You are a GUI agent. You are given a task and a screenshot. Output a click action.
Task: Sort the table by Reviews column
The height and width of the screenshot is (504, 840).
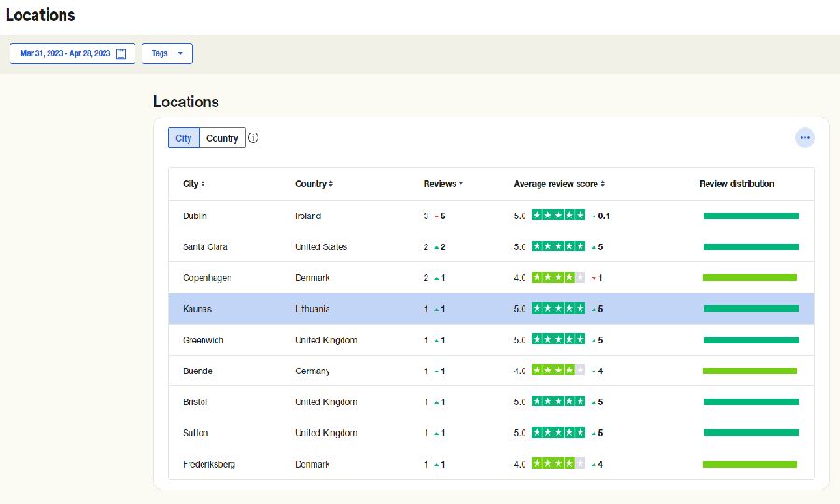click(442, 184)
